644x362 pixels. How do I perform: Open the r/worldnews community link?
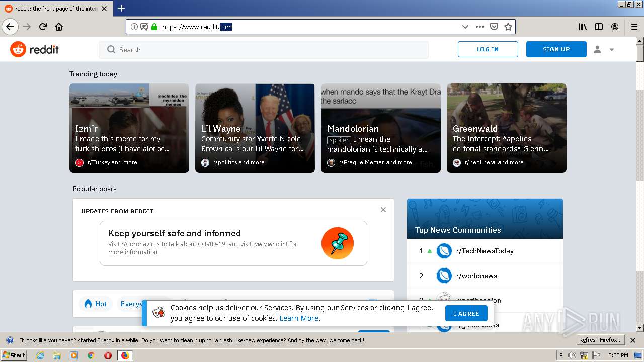pyautogui.click(x=476, y=276)
